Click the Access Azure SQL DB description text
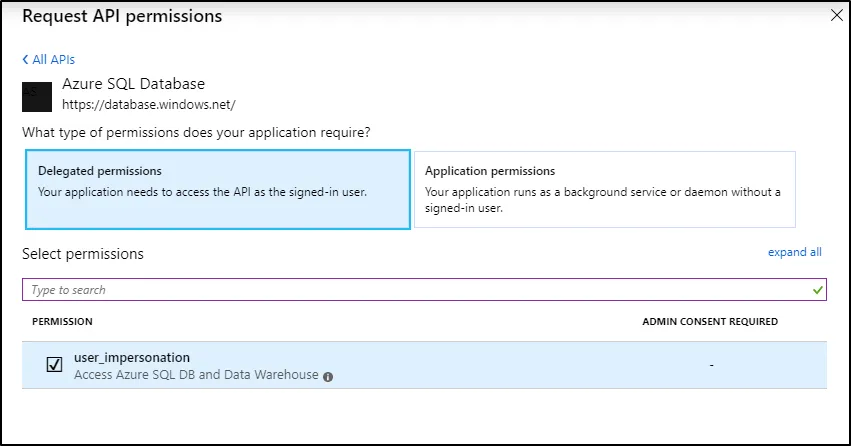Image resolution: width=851 pixels, height=446 pixels. point(196,375)
